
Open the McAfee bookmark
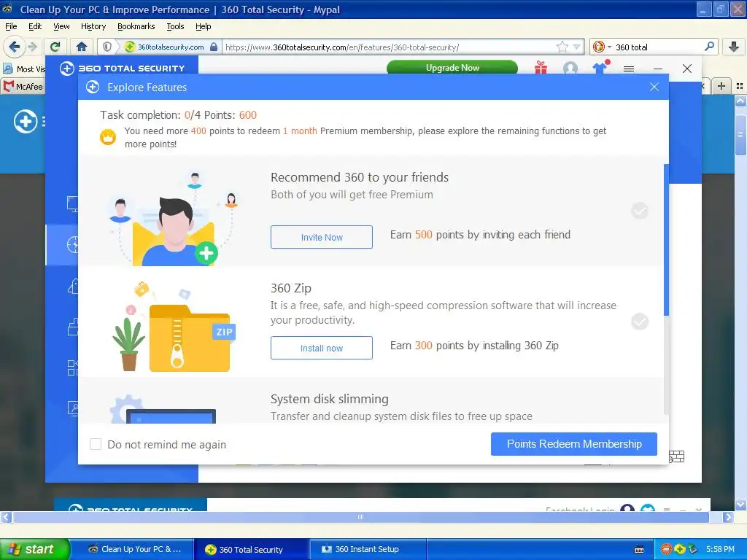[x=23, y=87]
